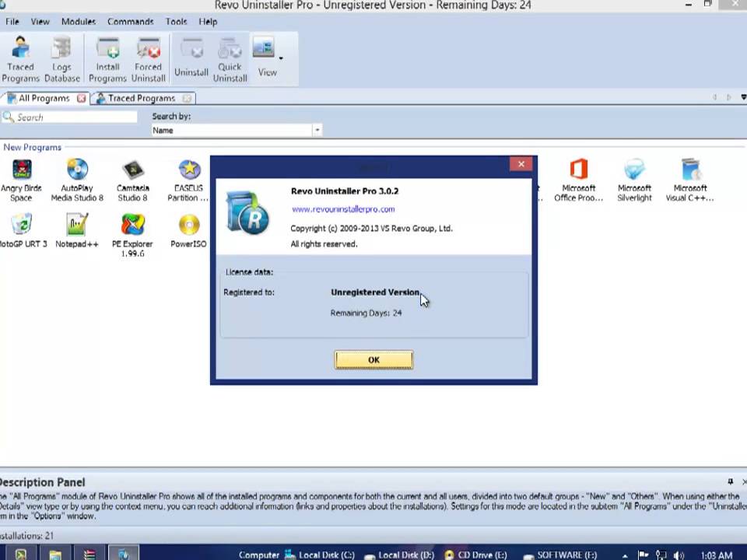Click the network tray icon
The height and width of the screenshot is (560, 747).
[x=661, y=555]
